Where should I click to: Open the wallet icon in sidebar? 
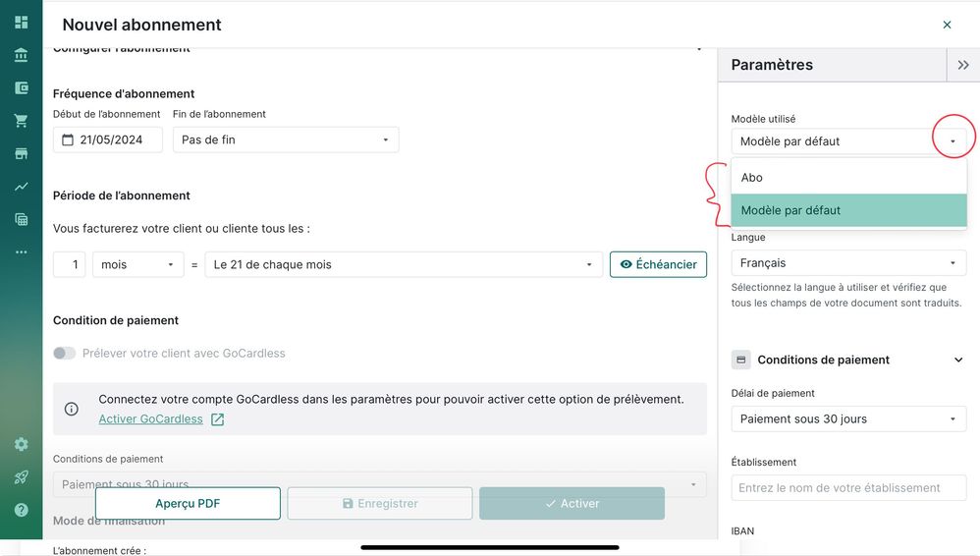21,87
